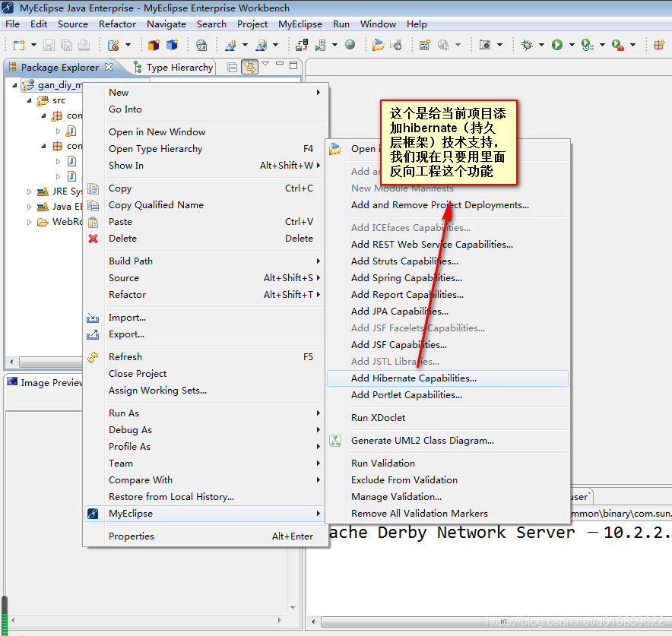
Task: Choose Add Spring Capabilities
Action: pyautogui.click(x=448, y=278)
